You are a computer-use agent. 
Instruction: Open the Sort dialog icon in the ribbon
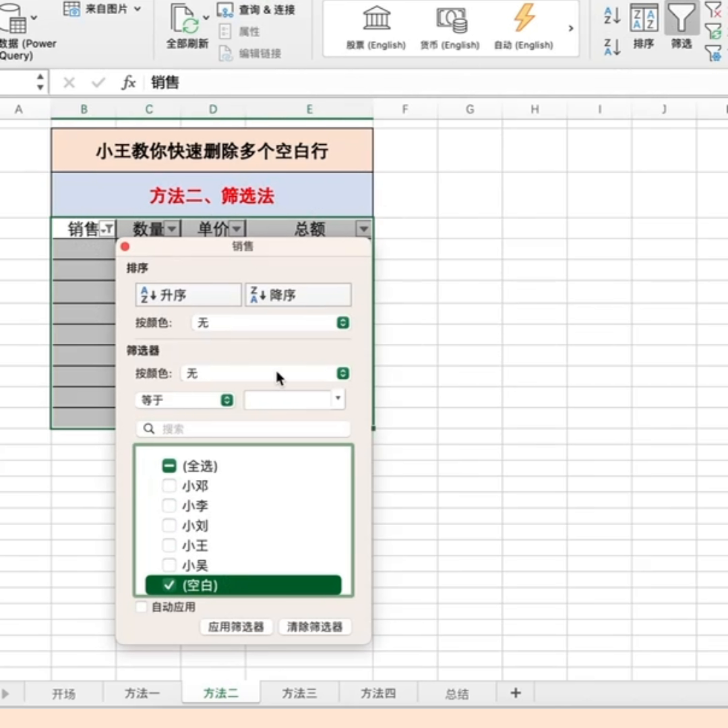(x=644, y=18)
